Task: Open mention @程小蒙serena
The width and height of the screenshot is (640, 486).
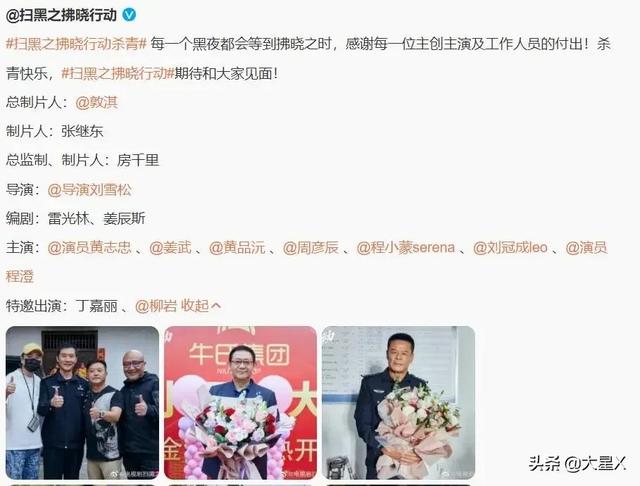Action: [x=406, y=248]
